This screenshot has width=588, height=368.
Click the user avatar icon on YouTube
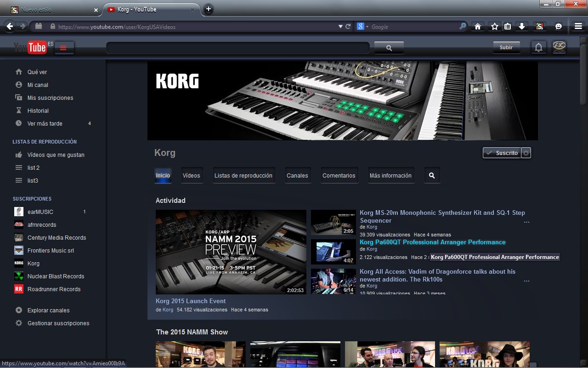559,47
